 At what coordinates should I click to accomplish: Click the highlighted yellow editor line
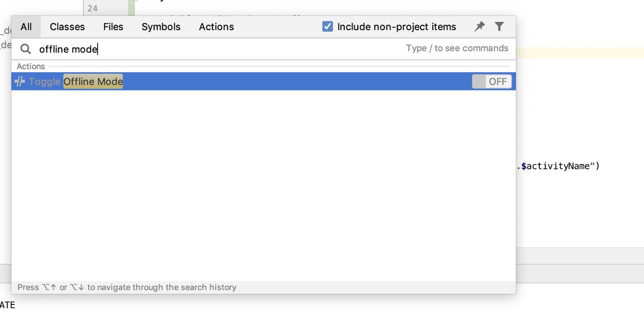point(580,53)
